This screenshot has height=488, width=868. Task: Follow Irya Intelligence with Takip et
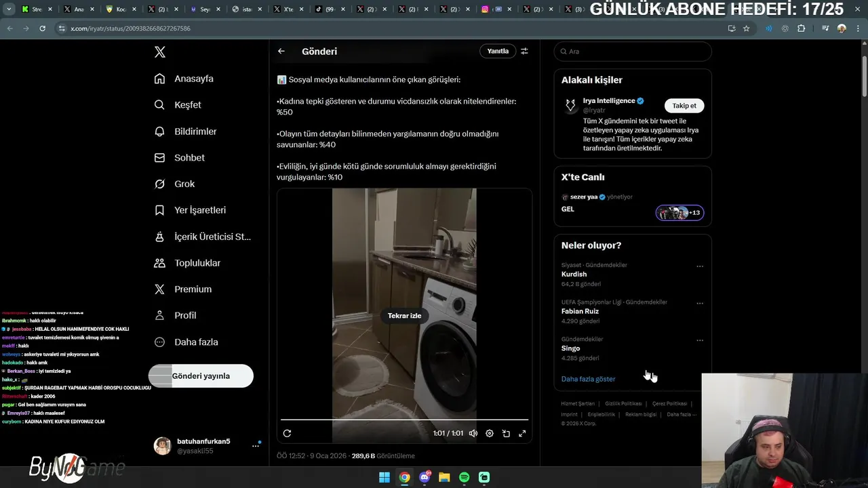(x=684, y=106)
